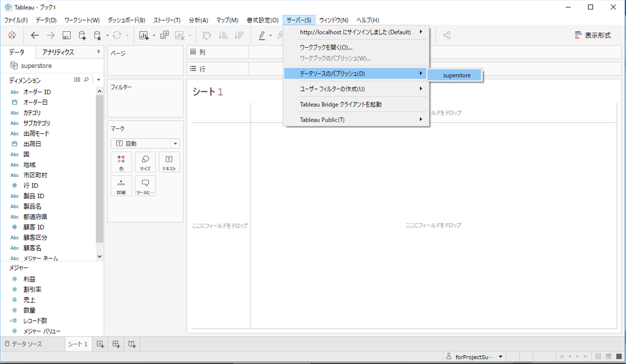This screenshot has width=626, height=364.
Task: Click the view data grid icon in Dimensions
Action: click(77, 79)
